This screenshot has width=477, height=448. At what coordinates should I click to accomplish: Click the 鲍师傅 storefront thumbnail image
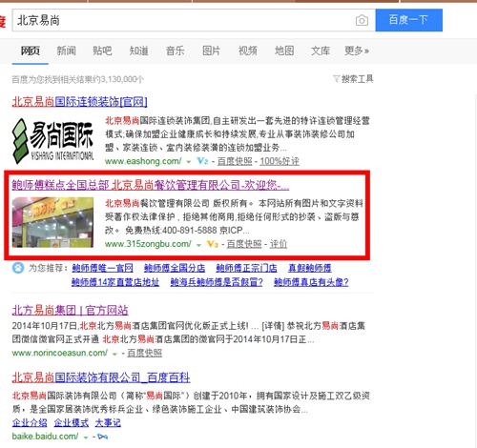[x=52, y=222]
